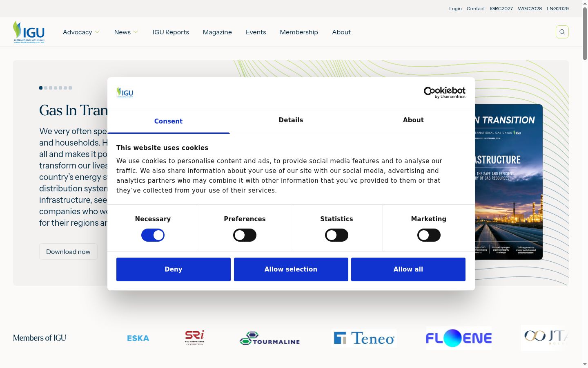Click the Gas In Transition magazine cover
This screenshot has height=368, width=588.
coord(508,182)
